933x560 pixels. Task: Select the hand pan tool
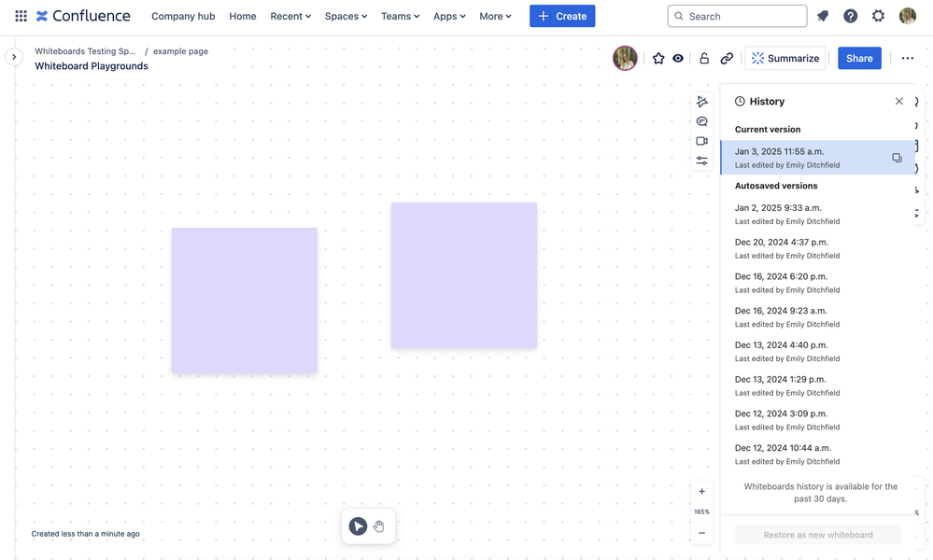379,526
